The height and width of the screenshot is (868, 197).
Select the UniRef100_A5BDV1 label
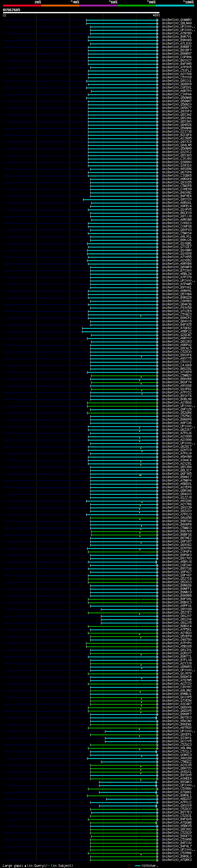[176, 484]
